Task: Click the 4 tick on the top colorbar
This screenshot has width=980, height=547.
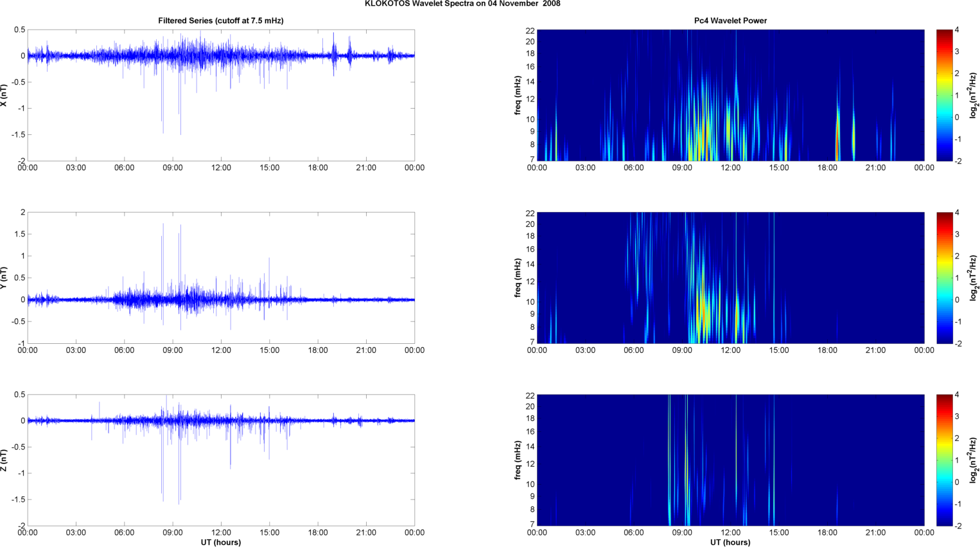Action: point(957,30)
